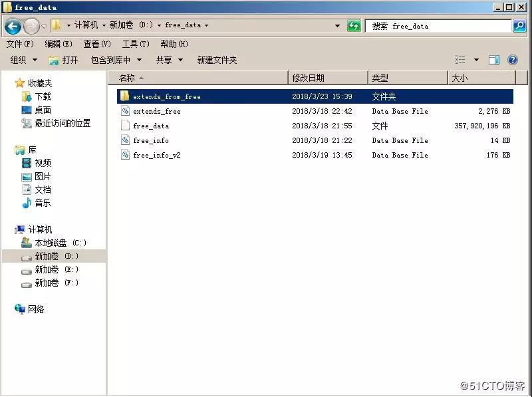Open 下载 in favorites
532x397 pixels.
[x=43, y=96]
